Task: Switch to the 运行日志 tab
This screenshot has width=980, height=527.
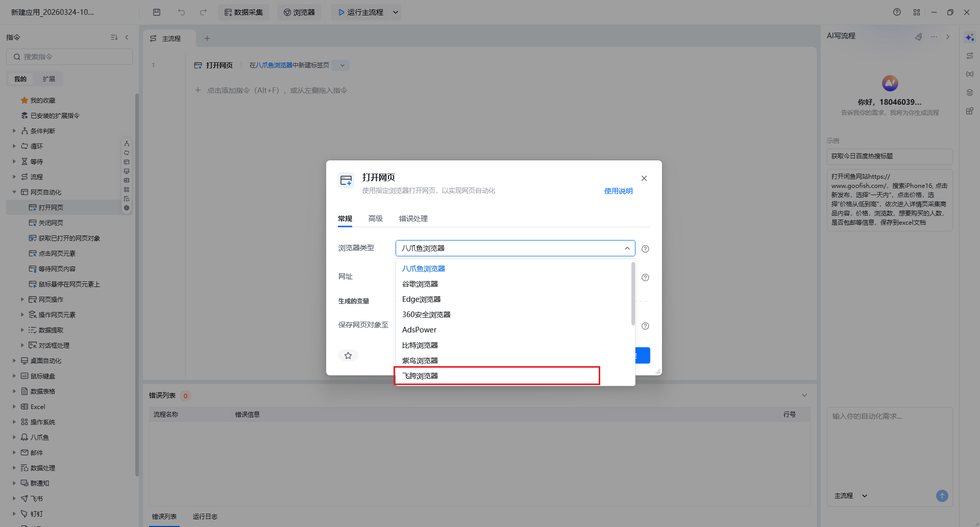Action: coord(205,517)
